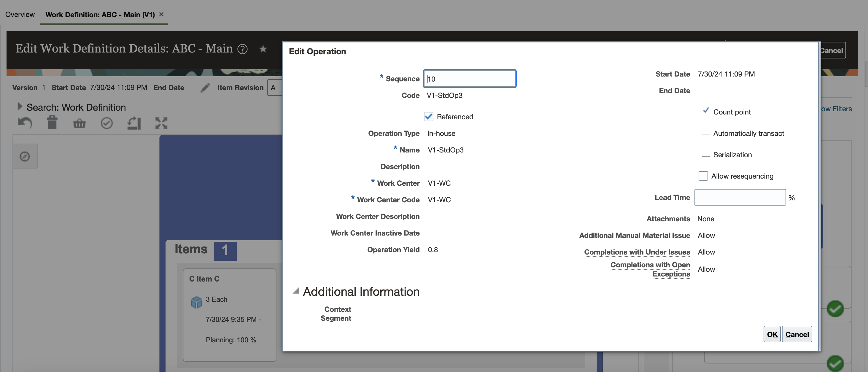Viewport: 868px width, 372px height.
Task: Click the Name value V1-StdOp3
Action: coord(446,150)
